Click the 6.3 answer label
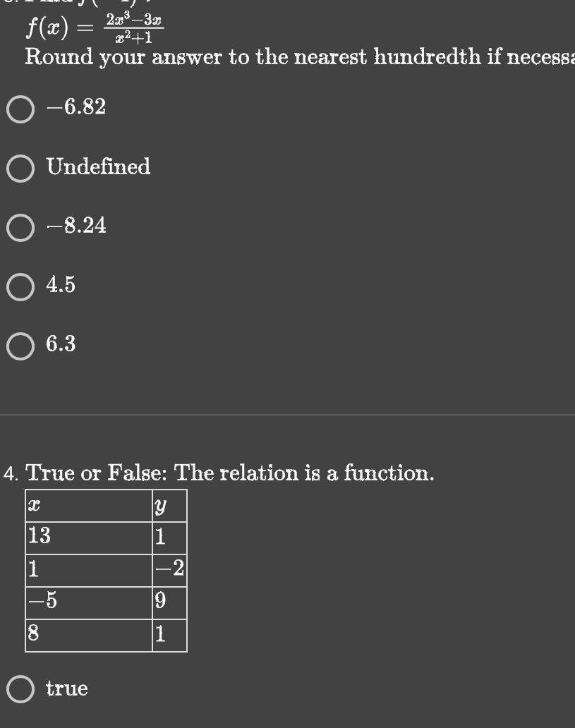575x728 pixels. 60,344
